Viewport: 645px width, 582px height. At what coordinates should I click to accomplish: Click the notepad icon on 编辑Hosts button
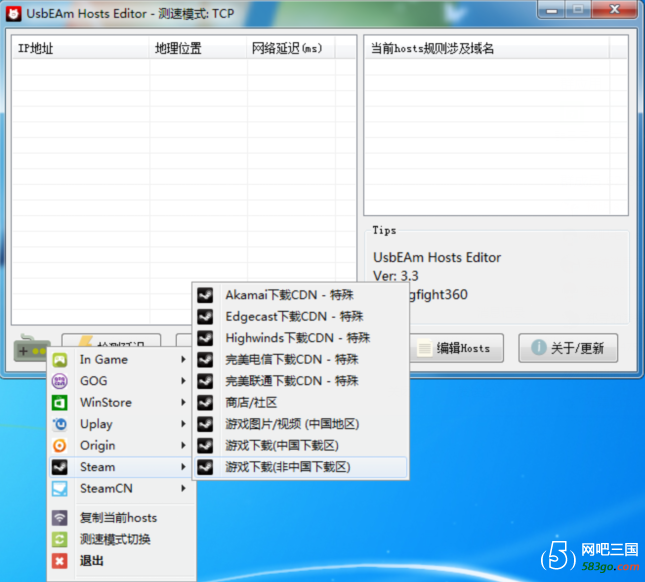point(424,348)
